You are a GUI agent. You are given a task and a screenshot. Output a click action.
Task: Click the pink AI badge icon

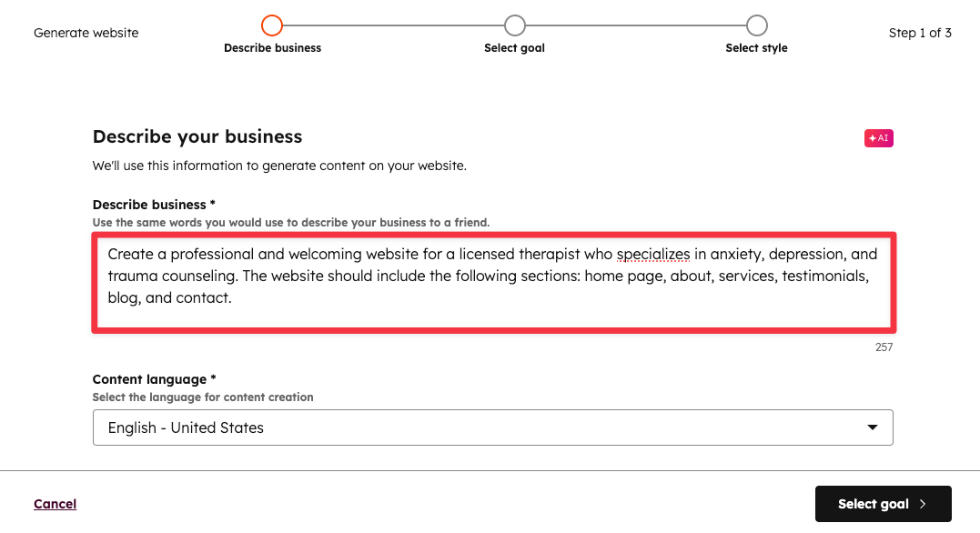878,137
